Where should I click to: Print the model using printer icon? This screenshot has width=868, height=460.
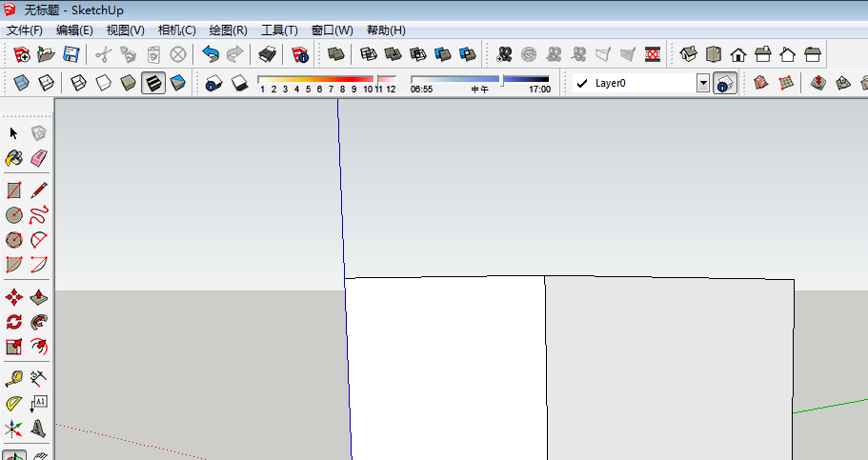click(x=268, y=54)
